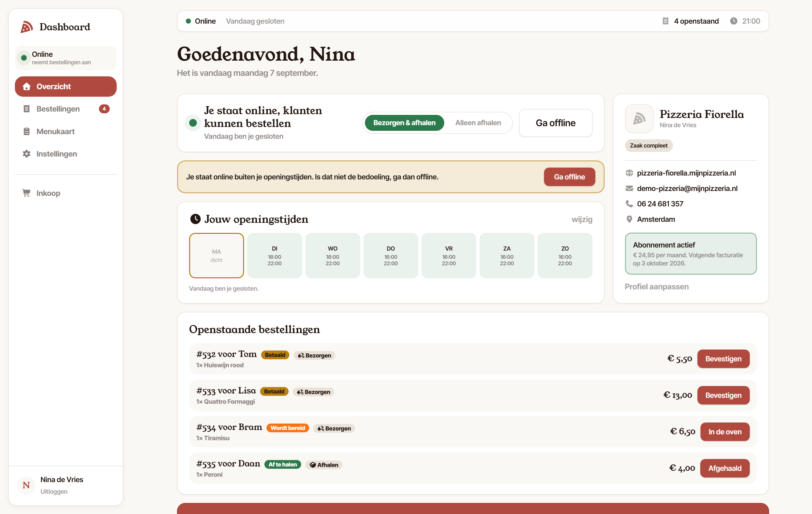The image size is (812, 514).
Task: Log out via Uitloggen
Action: (x=54, y=491)
